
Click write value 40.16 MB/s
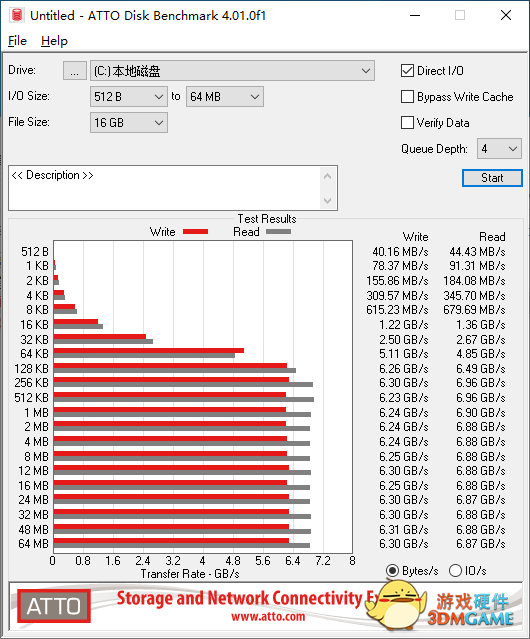click(400, 252)
